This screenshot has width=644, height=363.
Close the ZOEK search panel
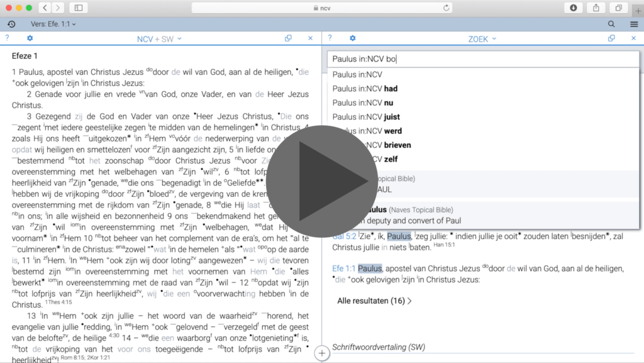[x=634, y=38]
